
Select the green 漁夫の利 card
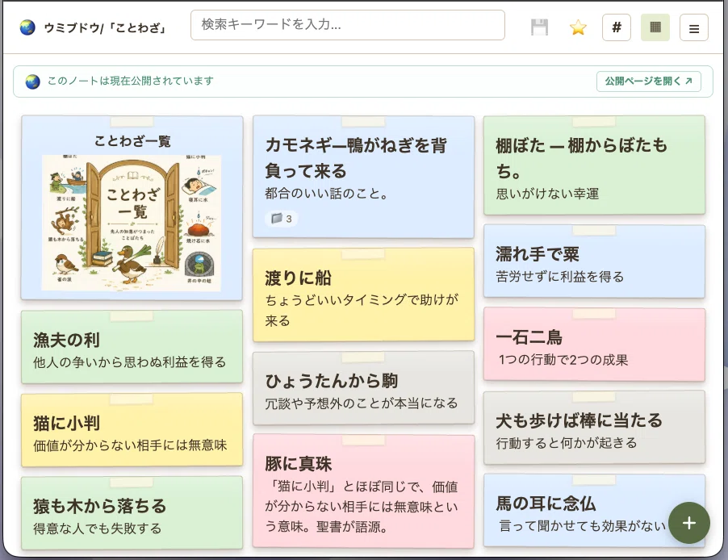(132, 347)
